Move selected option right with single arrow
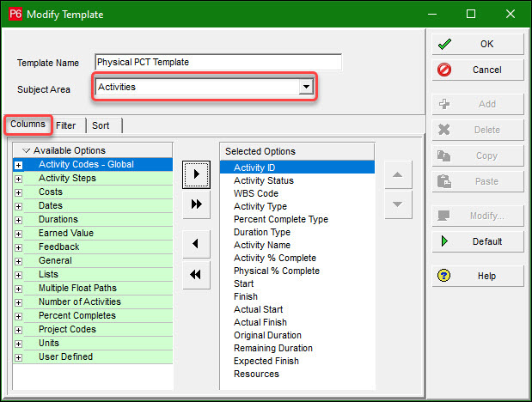Screen dimensions: 532x402 point(196,174)
